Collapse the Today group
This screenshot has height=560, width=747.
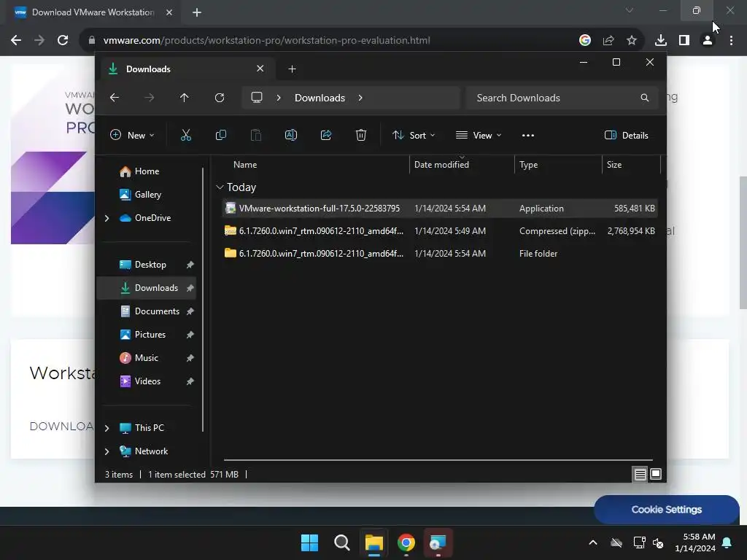click(x=220, y=187)
